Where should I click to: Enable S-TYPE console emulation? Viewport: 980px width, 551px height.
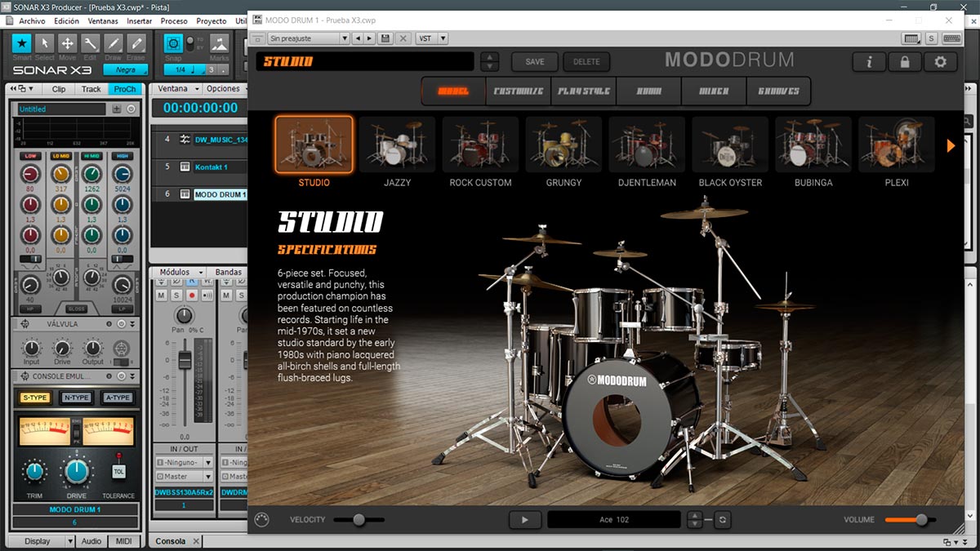(35, 398)
